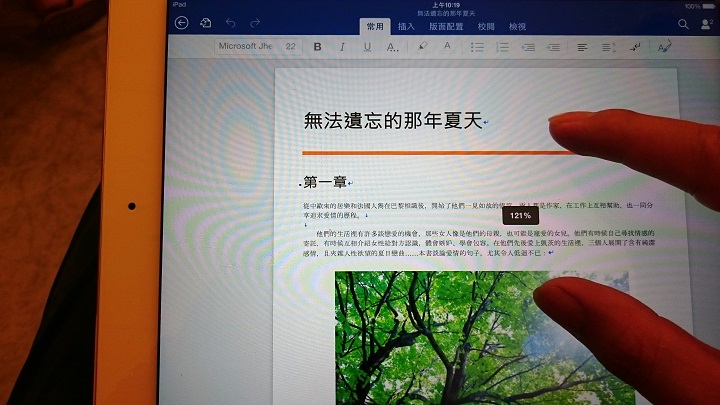Tap the title 無法遺忘的那年夏天
The image size is (720, 405).
393,121
